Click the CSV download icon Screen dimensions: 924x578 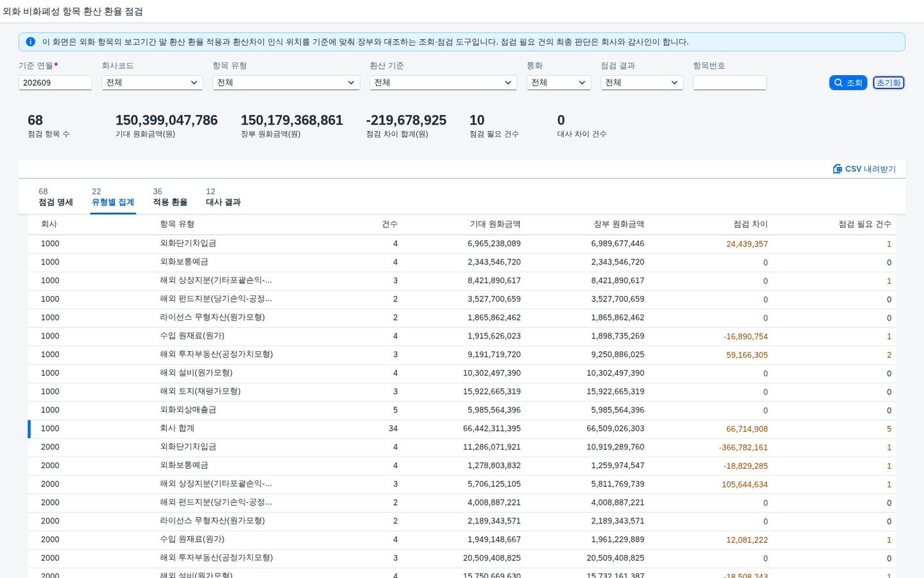pyautogui.click(x=837, y=169)
